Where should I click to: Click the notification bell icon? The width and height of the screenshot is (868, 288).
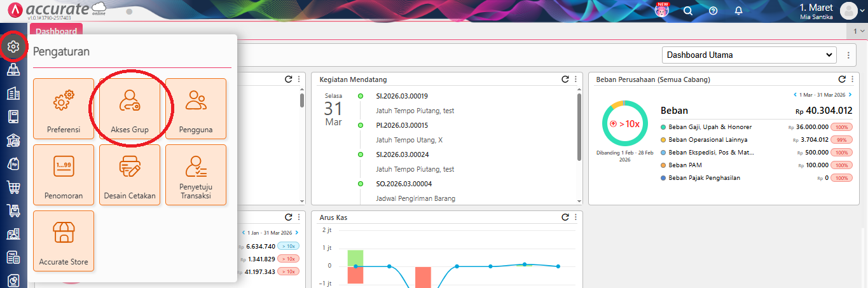coord(738,11)
